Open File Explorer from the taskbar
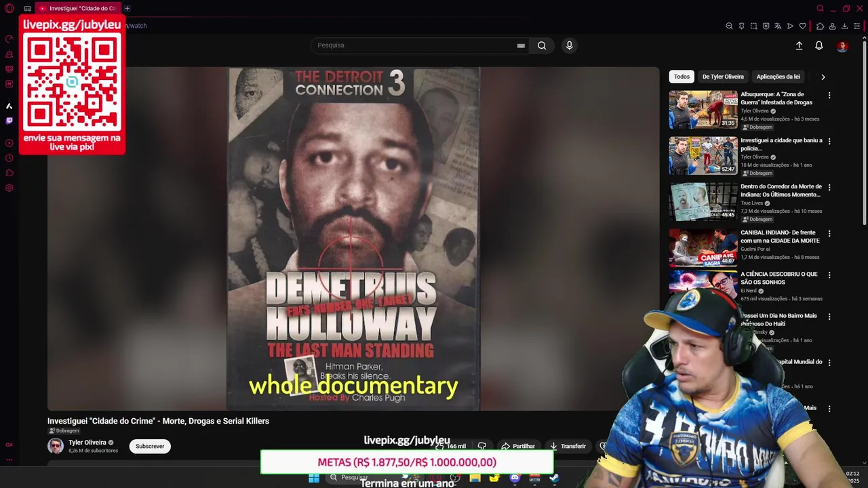The width and height of the screenshot is (868, 488). pyautogui.click(x=475, y=478)
